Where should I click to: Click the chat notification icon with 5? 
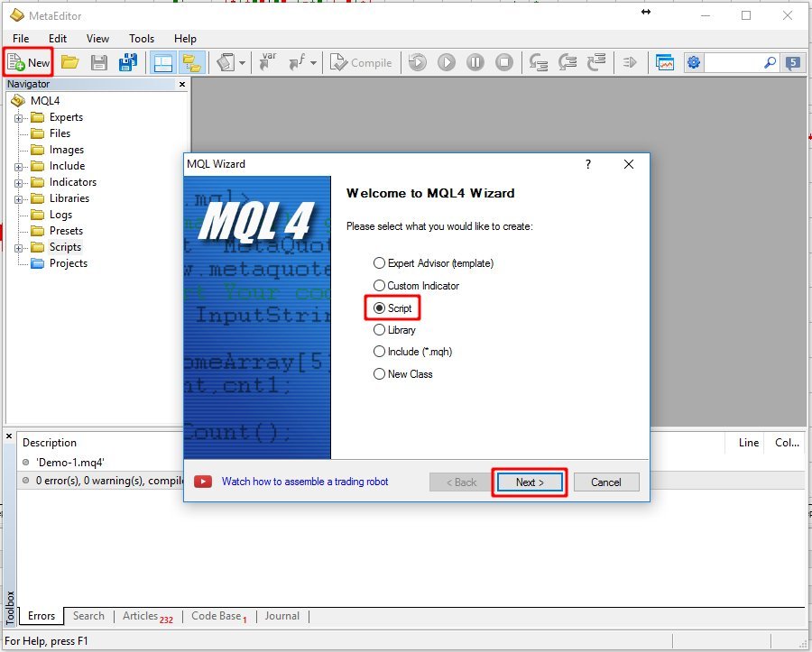[792, 63]
